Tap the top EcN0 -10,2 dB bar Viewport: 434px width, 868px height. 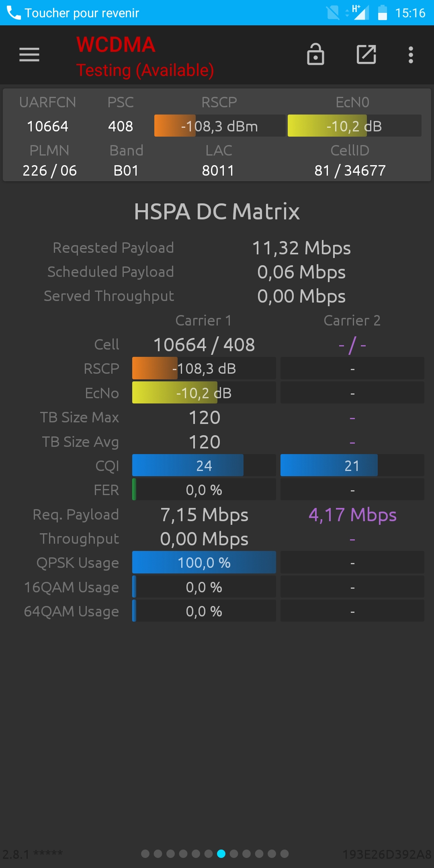[x=354, y=126]
